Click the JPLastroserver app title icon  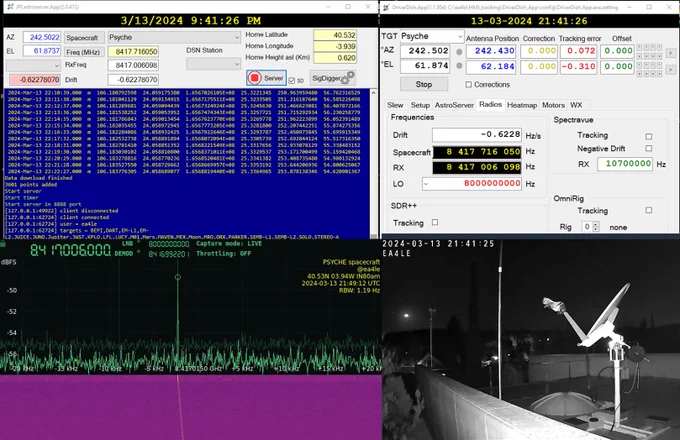tap(10, 7)
